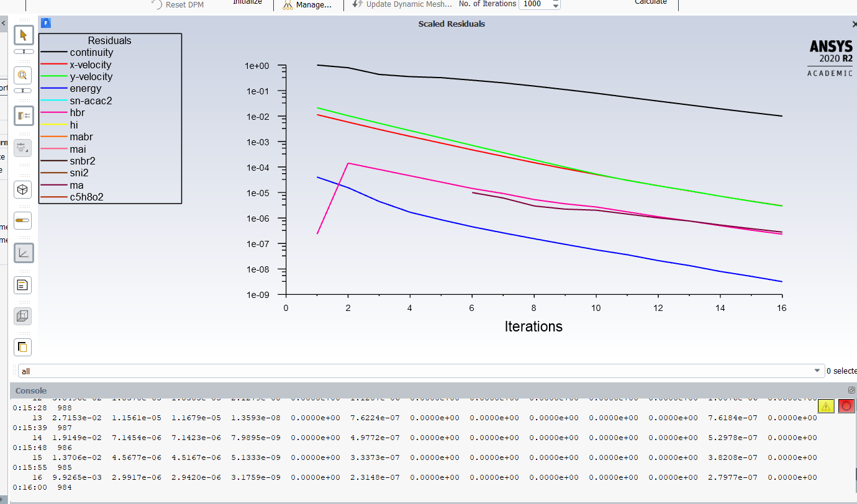The image size is (857, 504).
Task: Click the 1e-09 y-axis tick label
Action: coord(257,295)
